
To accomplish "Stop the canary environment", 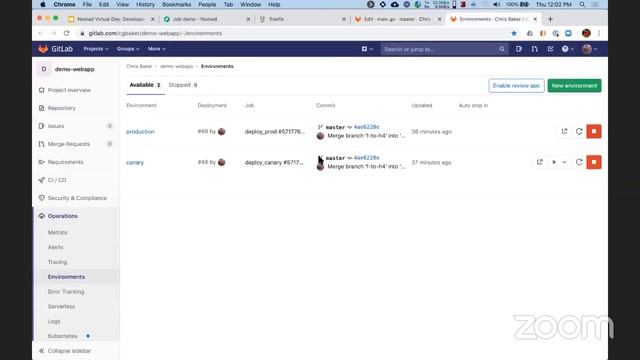I will (594, 162).
